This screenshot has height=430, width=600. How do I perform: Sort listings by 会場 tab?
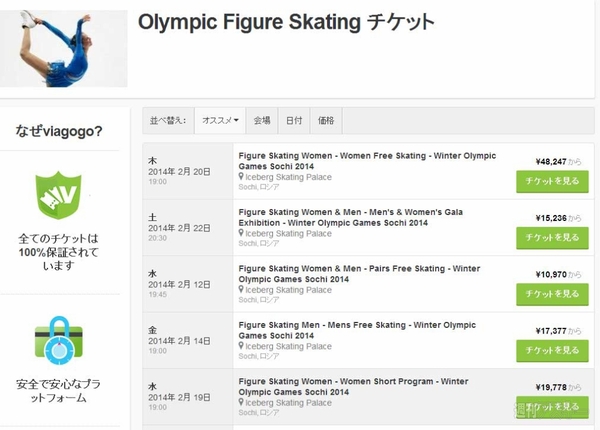tap(261, 121)
